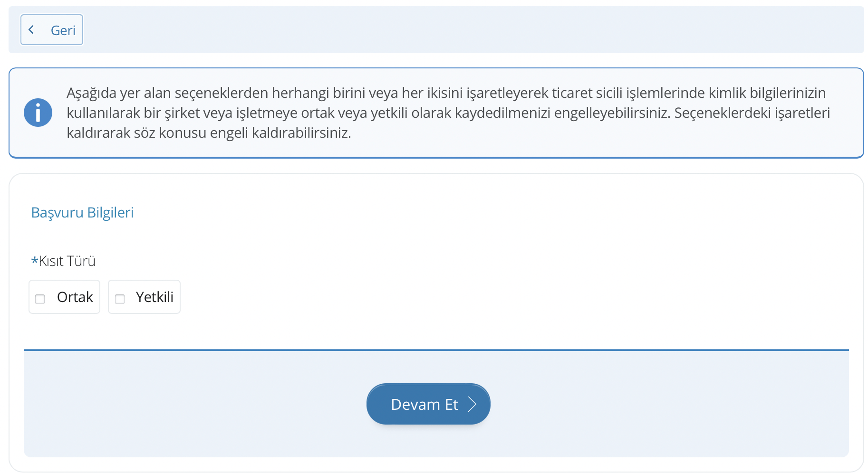Tick the Yetkili checkbox square
The image size is (868, 473).
(x=120, y=299)
